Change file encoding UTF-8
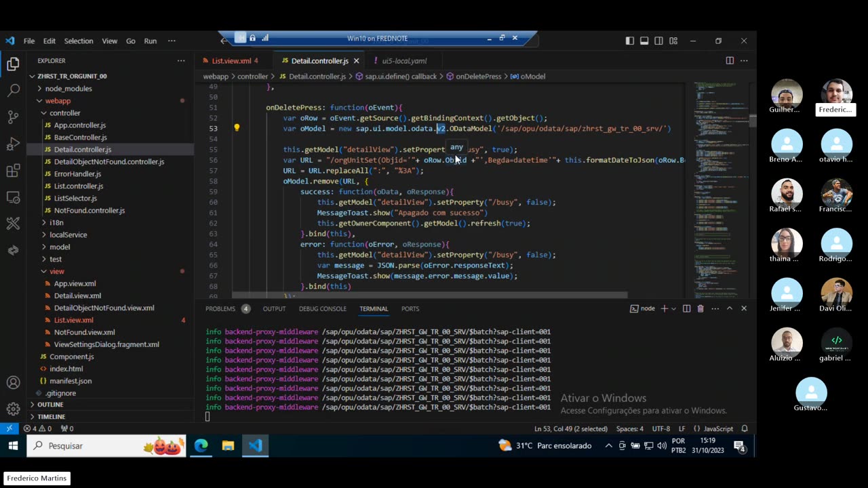Image resolution: width=868 pixels, height=488 pixels. [x=661, y=428]
